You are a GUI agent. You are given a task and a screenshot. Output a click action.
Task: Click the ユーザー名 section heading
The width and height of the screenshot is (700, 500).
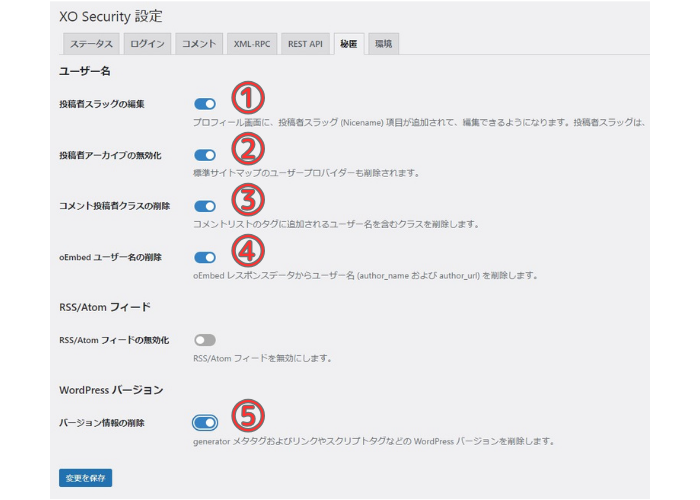pyautogui.click(x=85, y=71)
